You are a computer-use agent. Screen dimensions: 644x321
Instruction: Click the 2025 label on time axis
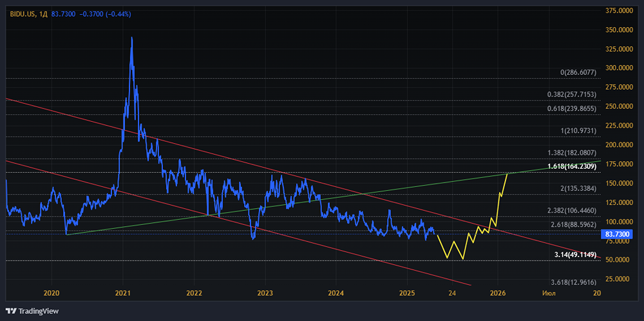tap(407, 293)
